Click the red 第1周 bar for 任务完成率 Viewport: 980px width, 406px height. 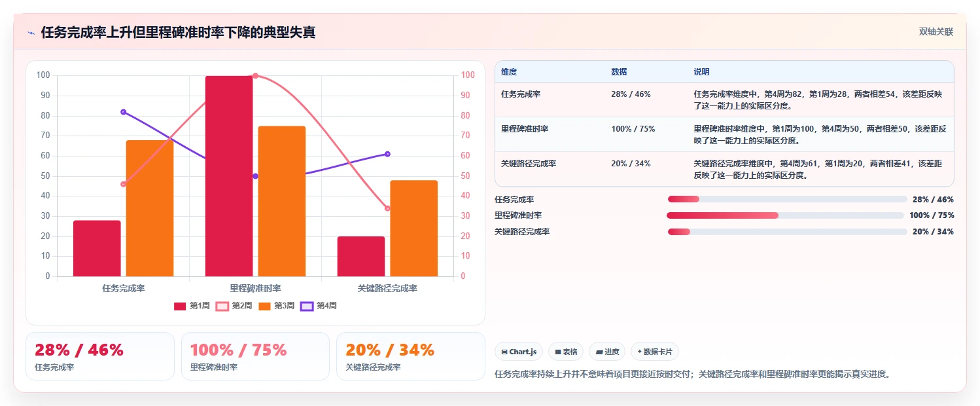click(x=97, y=248)
